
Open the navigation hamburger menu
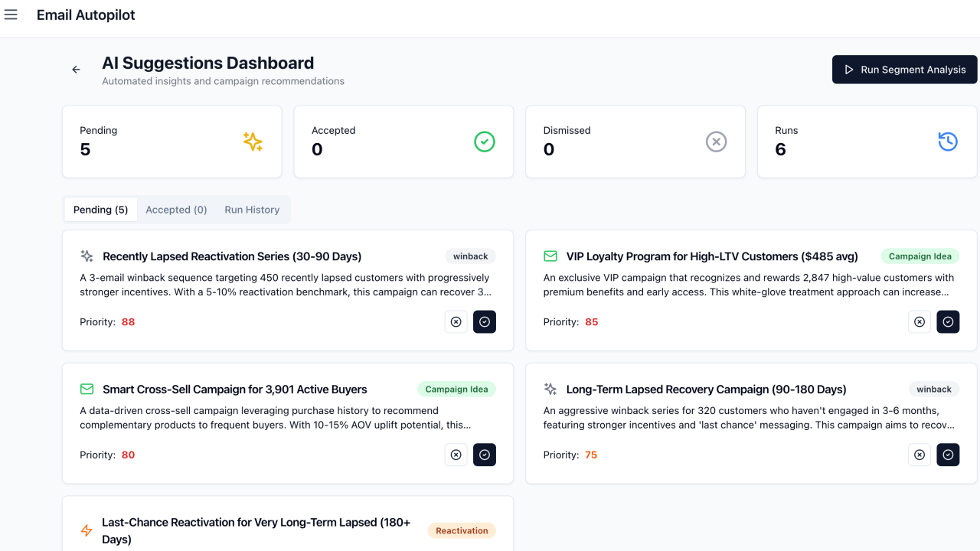click(x=11, y=14)
